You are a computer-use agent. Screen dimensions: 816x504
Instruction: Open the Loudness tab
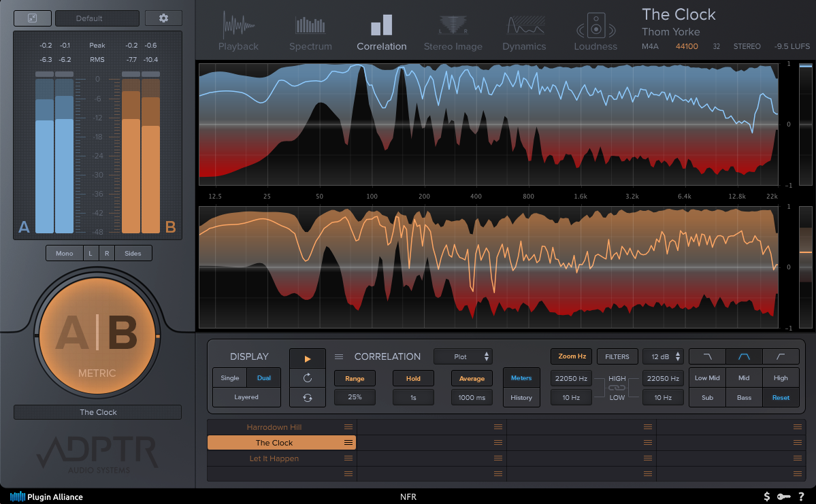point(595,33)
